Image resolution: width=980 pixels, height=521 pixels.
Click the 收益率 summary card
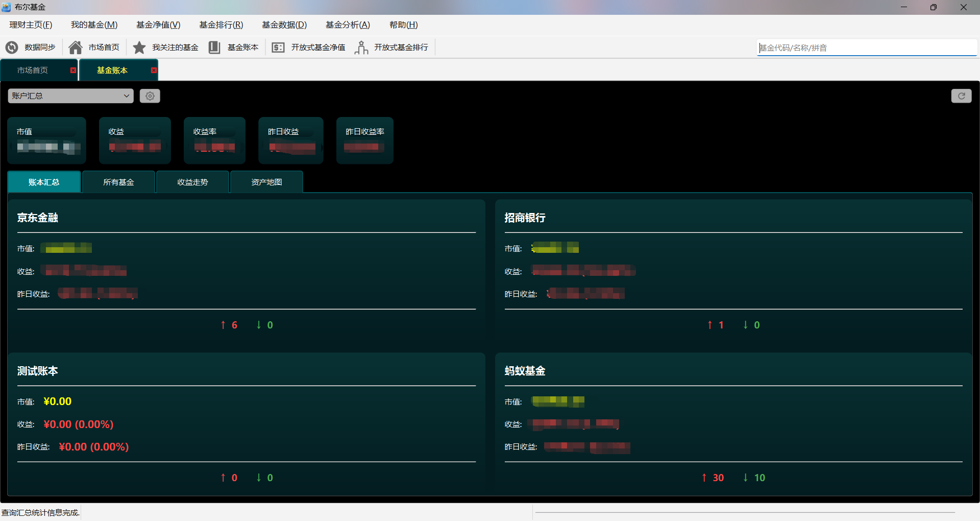click(x=214, y=140)
